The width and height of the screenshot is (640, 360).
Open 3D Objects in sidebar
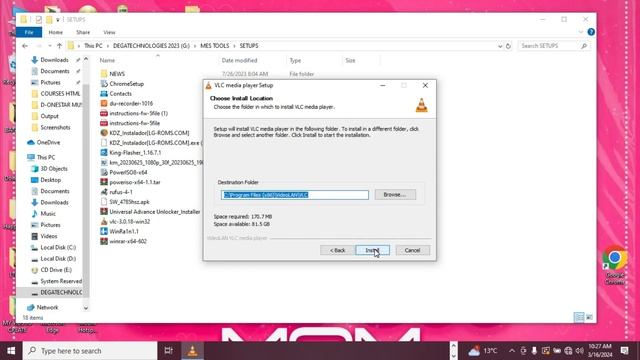pos(54,169)
